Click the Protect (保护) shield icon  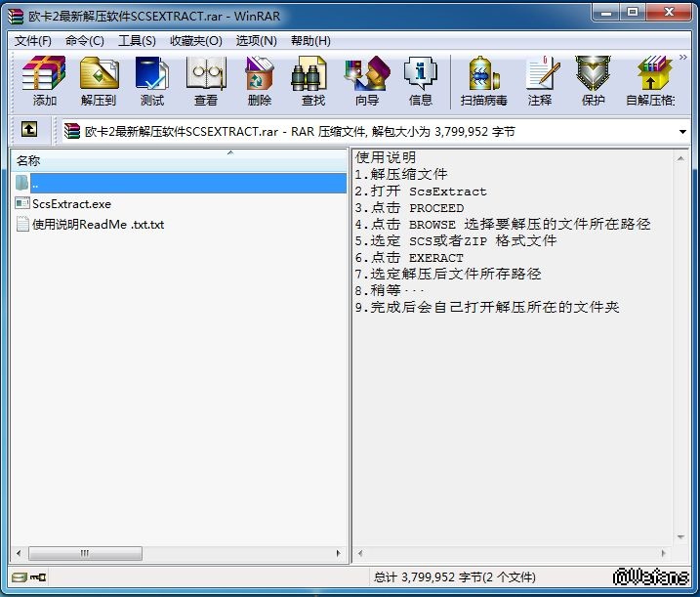(593, 81)
